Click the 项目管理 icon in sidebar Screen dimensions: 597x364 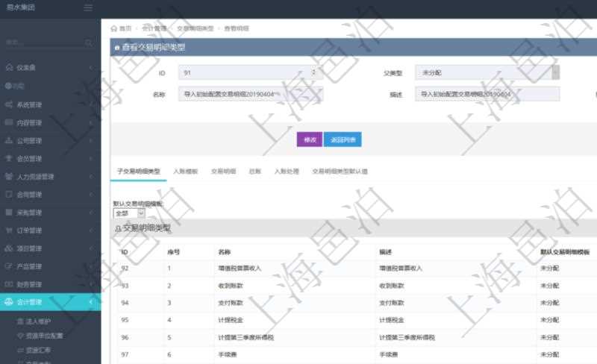point(9,248)
